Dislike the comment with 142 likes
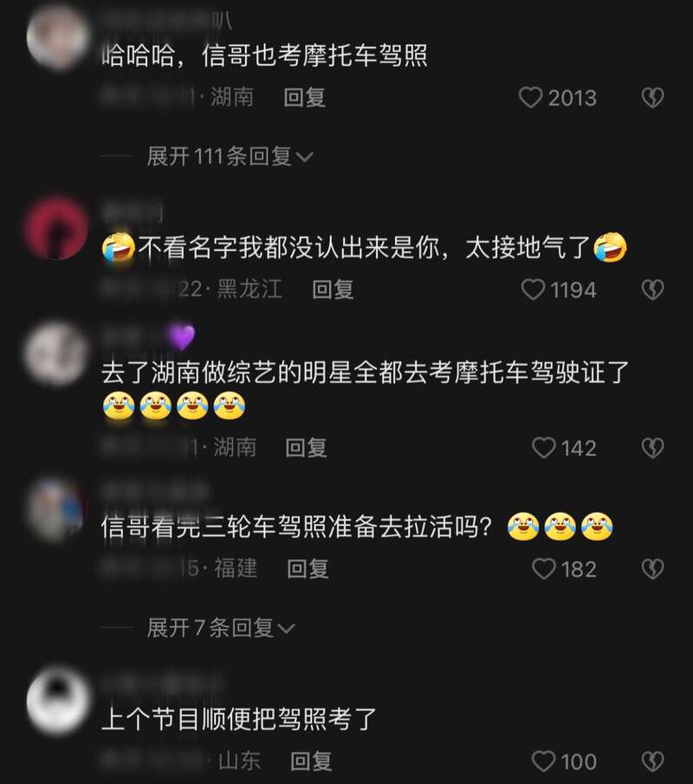The width and height of the screenshot is (693, 784). 652,448
